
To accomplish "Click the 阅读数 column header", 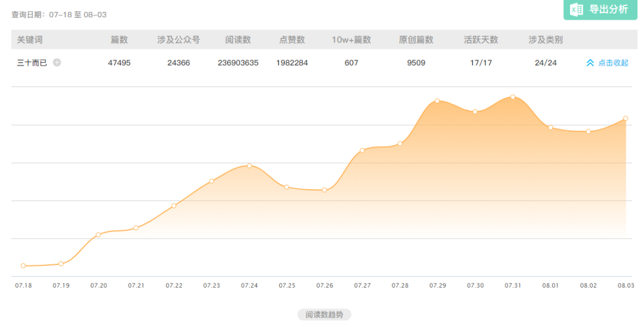I will coord(238,40).
